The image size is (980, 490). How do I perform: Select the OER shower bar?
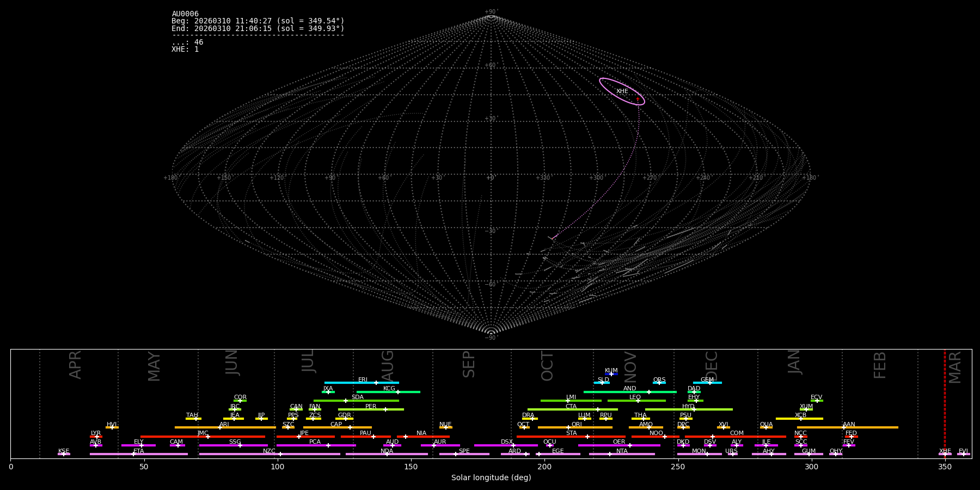tap(619, 445)
